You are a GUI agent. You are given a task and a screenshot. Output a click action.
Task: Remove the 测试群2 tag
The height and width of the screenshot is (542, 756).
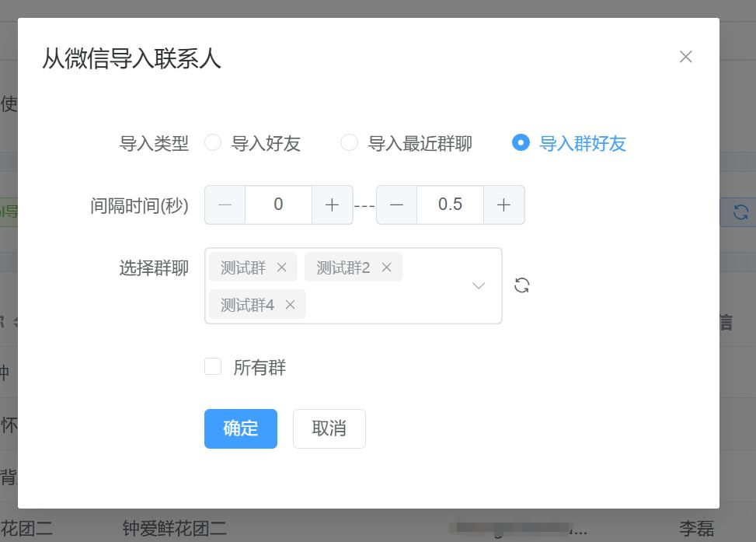[386, 268]
